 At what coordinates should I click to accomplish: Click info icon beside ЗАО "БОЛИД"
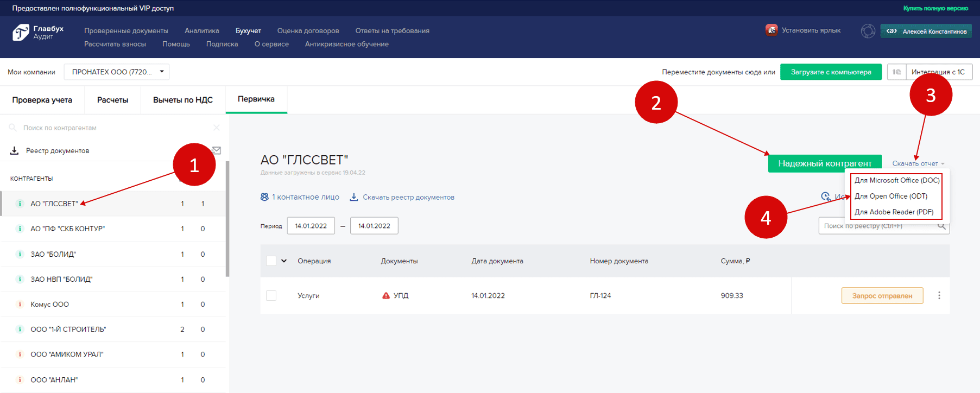[20, 254]
